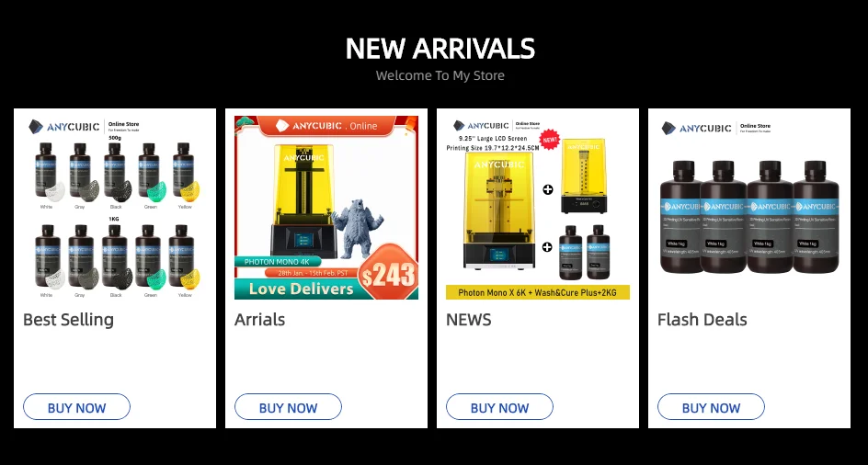Click the $243 price badge
Screen dimensions: 868x465
(388, 274)
